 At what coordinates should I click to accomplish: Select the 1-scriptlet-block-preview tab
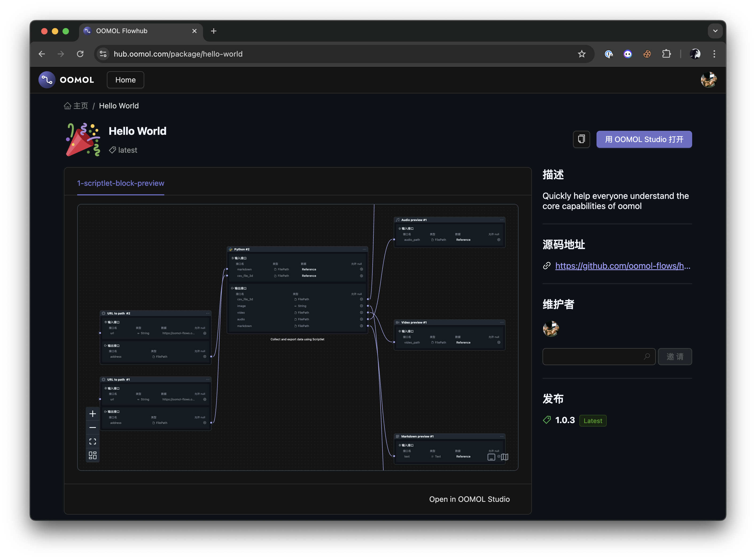120,183
